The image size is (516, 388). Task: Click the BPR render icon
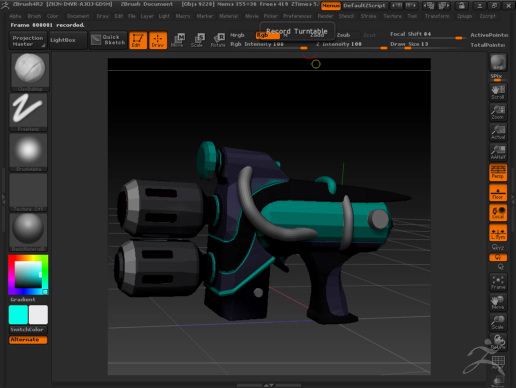[498, 62]
